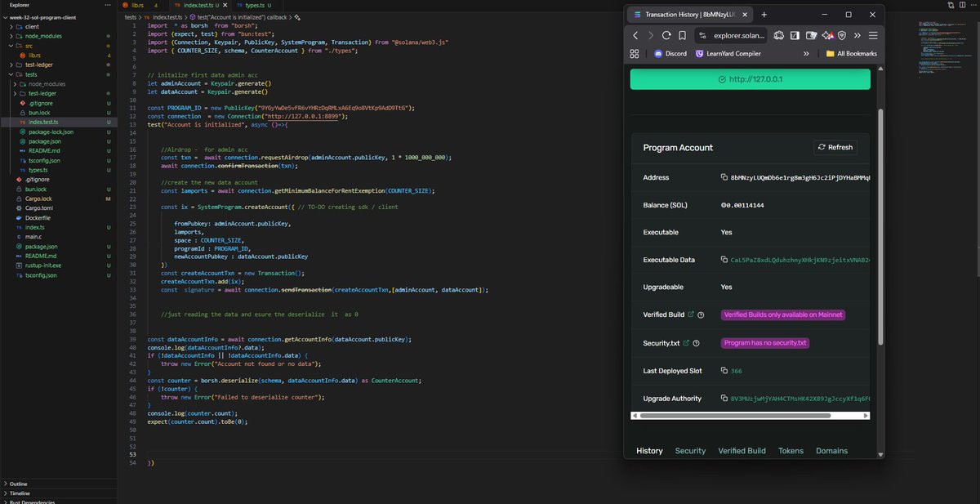Expand the root test-ledger folder
Screen dimensions: 980x504
pyautogui.click(x=40, y=65)
